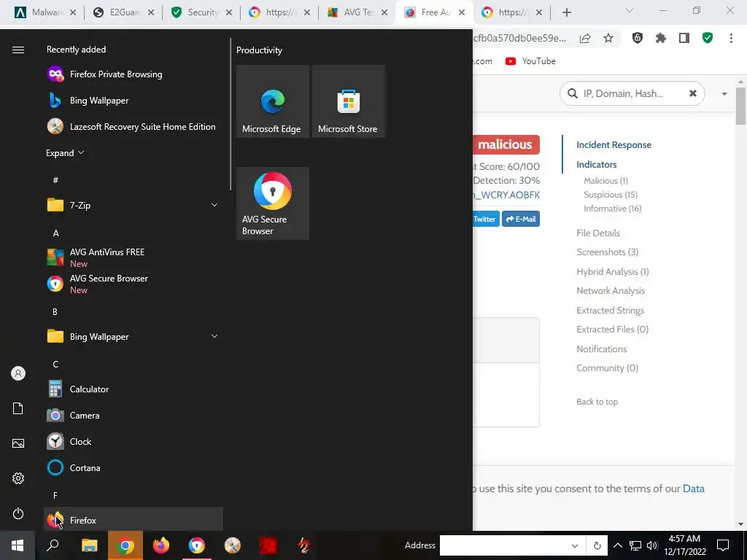Image resolution: width=747 pixels, height=560 pixels.
Task: Expand the Recently added list
Action: (65, 153)
